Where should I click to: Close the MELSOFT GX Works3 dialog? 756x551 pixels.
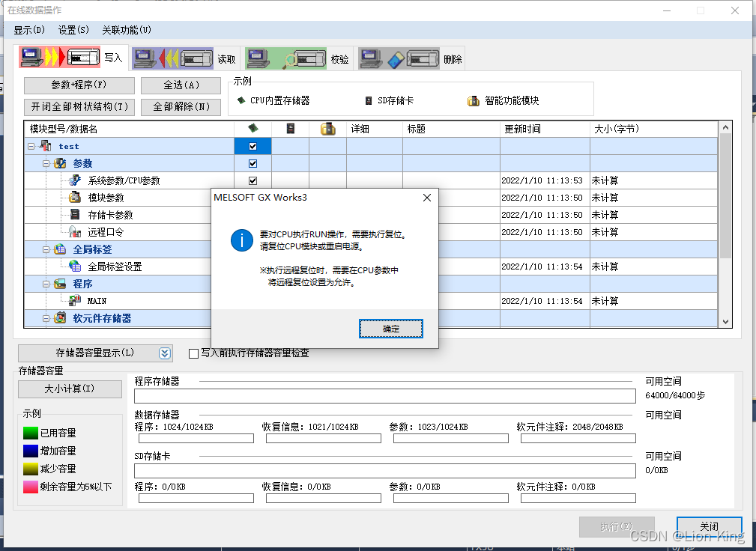tap(426, 198)
